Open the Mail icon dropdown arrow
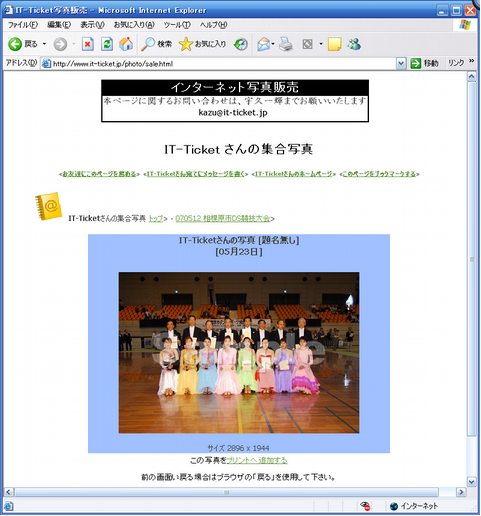The height and width of the screenshot is (516, 481). 273,44
